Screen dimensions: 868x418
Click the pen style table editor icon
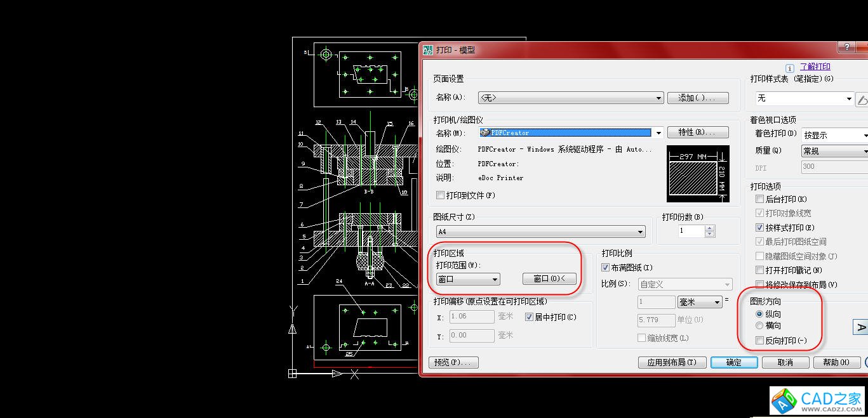point(862,99)
